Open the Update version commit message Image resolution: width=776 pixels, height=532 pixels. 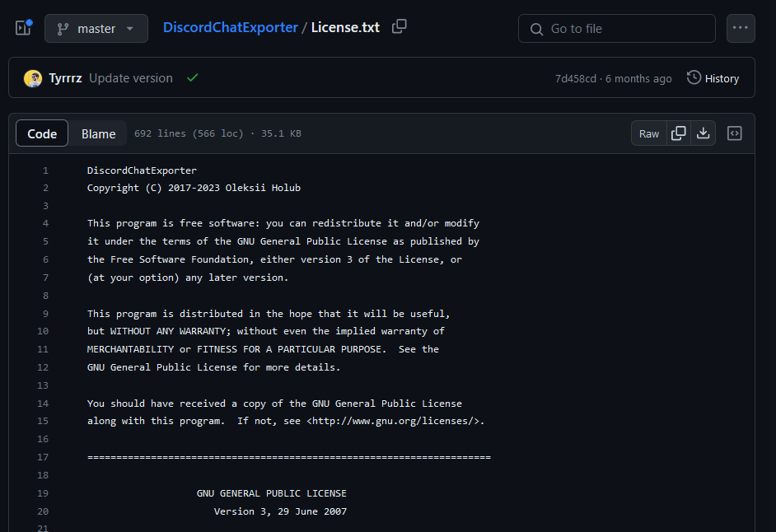click(x=131, y=78)
